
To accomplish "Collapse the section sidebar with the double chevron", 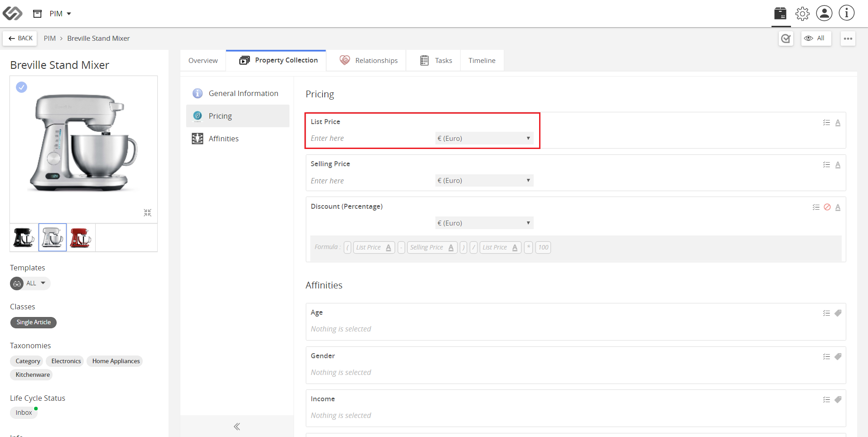I will coord(237,427).
